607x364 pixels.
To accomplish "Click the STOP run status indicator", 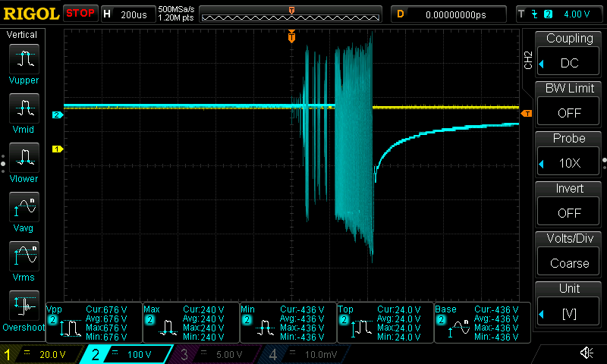I will click(80, 13).
